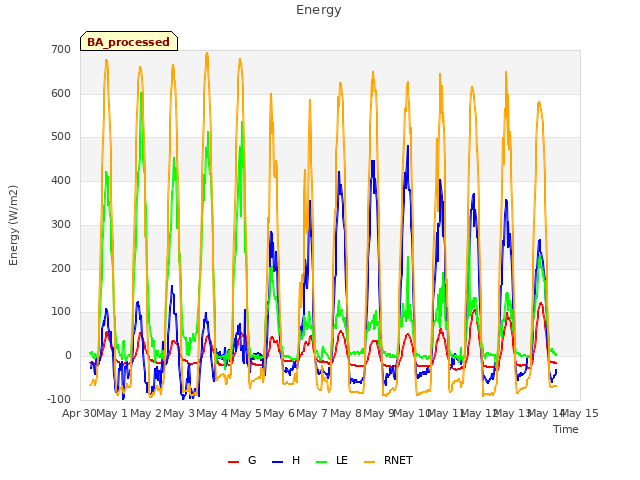Click the 400 y-axis tick label
Image resolution: width=640 pixels, height=480 pixels.
click(x=61, y=181)
